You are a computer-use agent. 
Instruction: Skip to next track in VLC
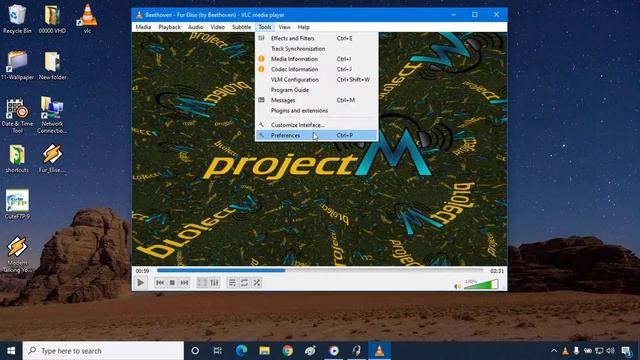(184, 282)
